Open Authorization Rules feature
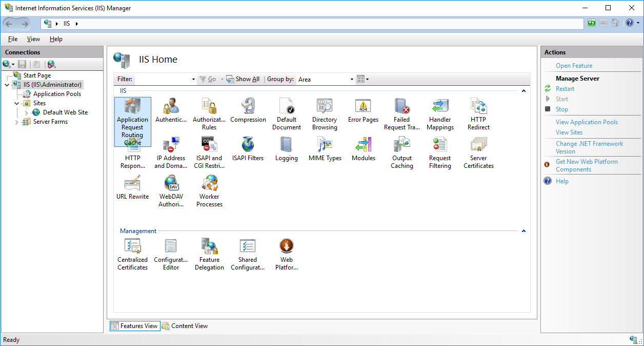The image size is (644, 346). 209,114
